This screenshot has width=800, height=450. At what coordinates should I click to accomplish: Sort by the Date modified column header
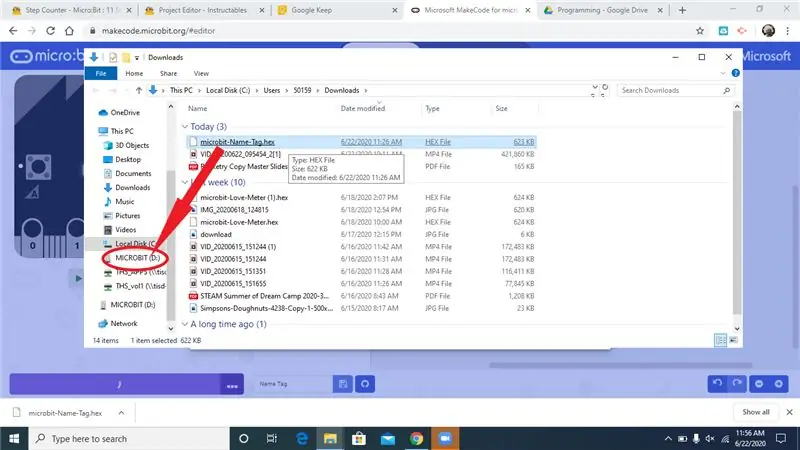[363, 108]
